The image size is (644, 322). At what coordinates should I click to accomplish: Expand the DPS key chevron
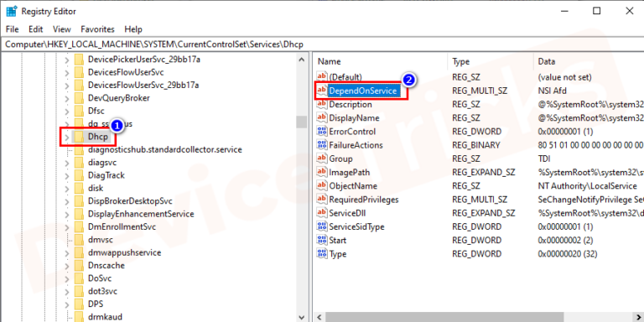[x=67, y=304]
